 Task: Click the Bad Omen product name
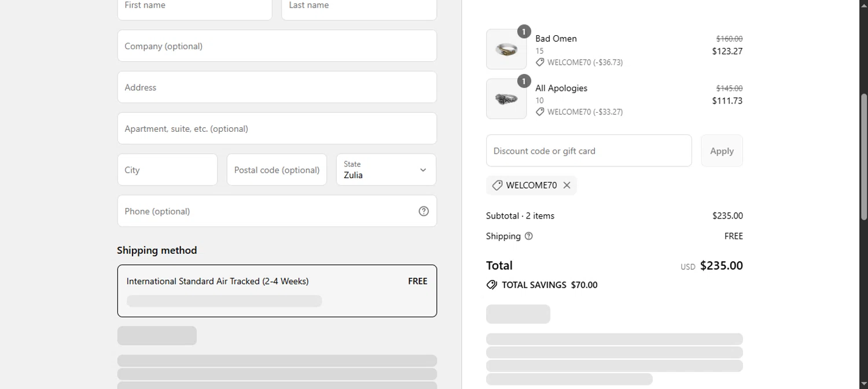click(x=556, y=39)
